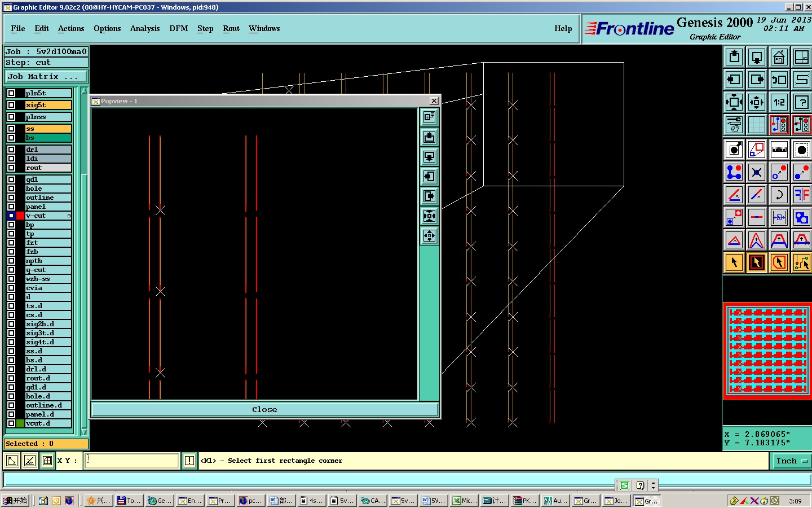Click the X Y coordinate input field
The width and height of the screenshot is (812, 508).
pyautogui.click(x=132, y=461)
